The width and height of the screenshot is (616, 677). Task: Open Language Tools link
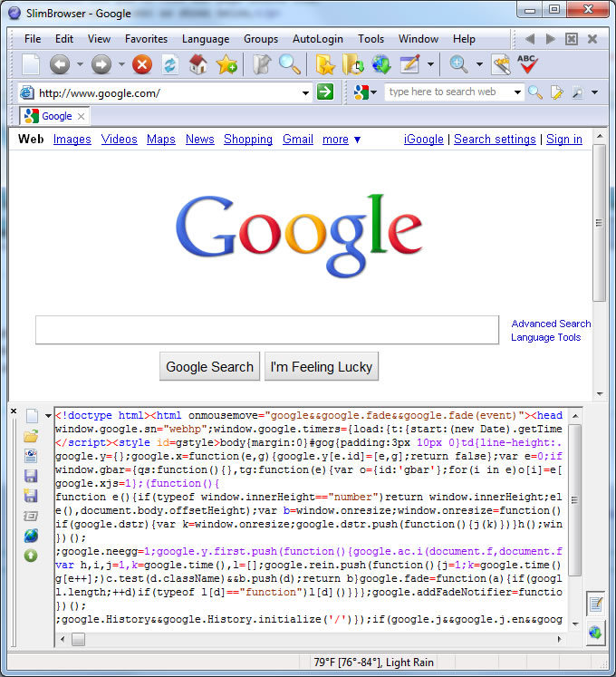point(545,337)
